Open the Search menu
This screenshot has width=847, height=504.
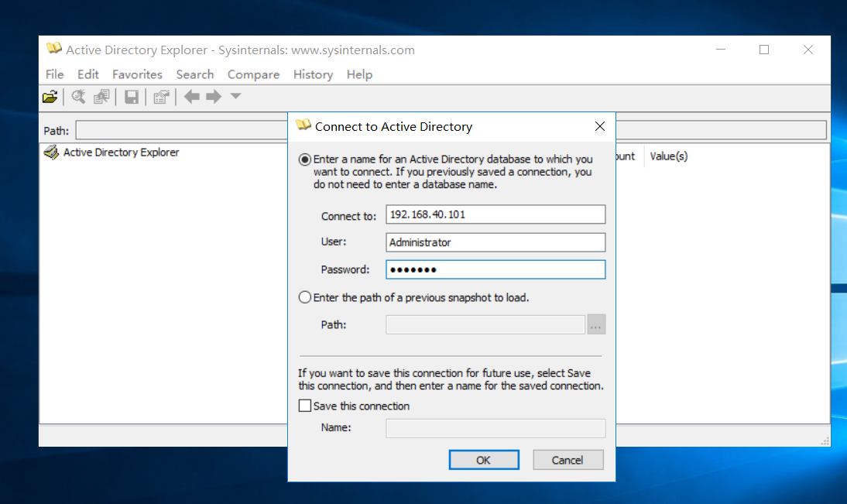pyautogui.click(x=195, y=74)
